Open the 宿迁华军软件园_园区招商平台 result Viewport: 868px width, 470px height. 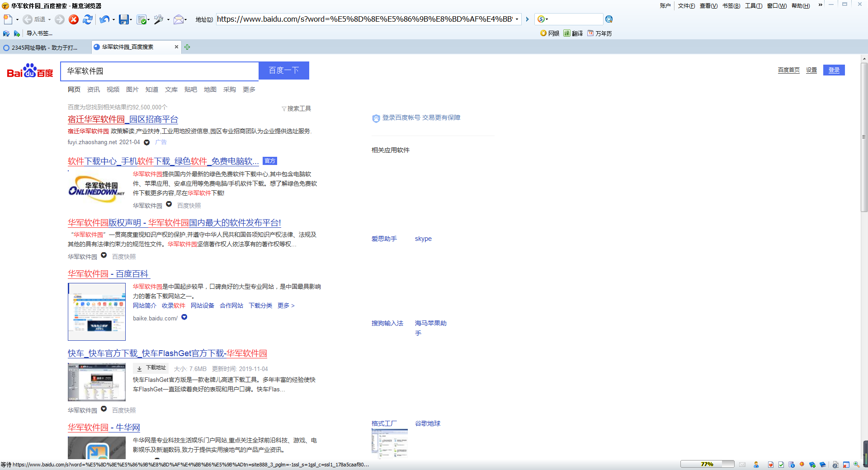(123, 119)
